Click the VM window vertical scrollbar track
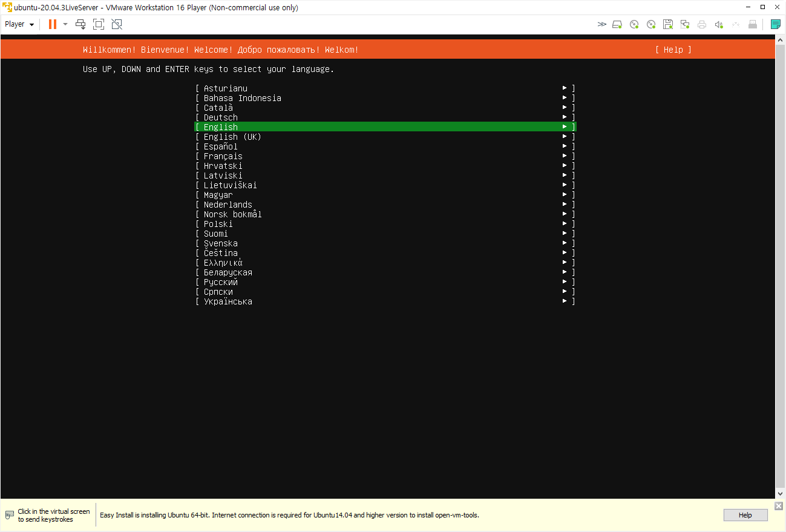786x532 pixels. click(x=780, y=265)
